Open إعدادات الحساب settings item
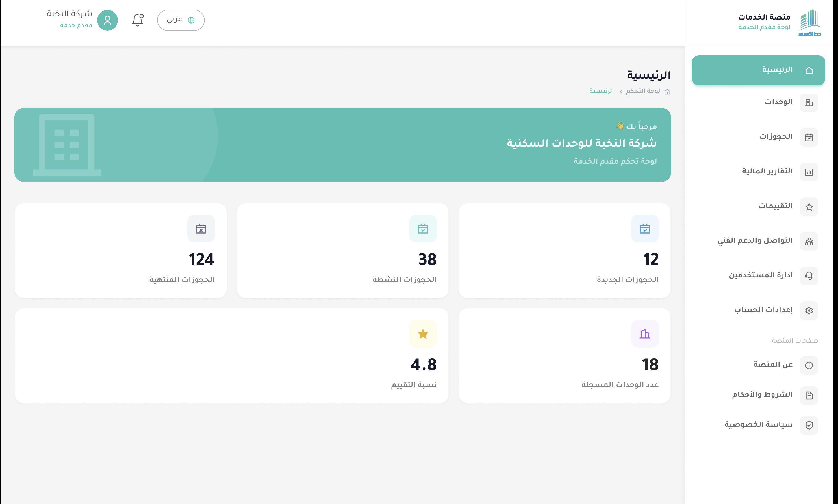838x504 pixels. (758, 310)
